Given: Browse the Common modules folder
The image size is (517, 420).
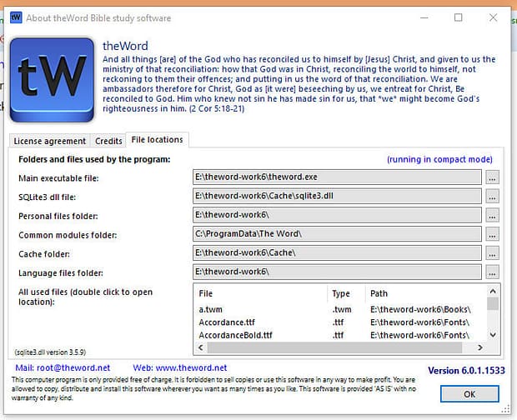Looking at the screenshot, I should point(492,234).
